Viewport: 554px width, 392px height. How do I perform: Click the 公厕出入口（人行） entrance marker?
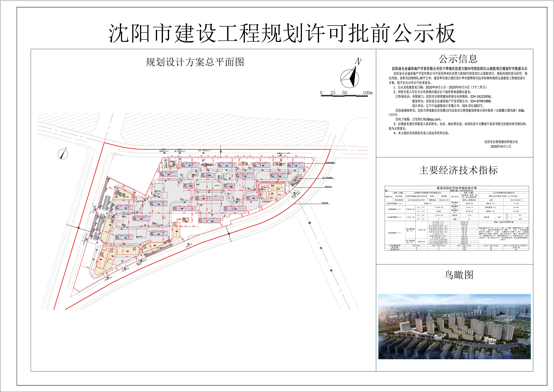284,153
